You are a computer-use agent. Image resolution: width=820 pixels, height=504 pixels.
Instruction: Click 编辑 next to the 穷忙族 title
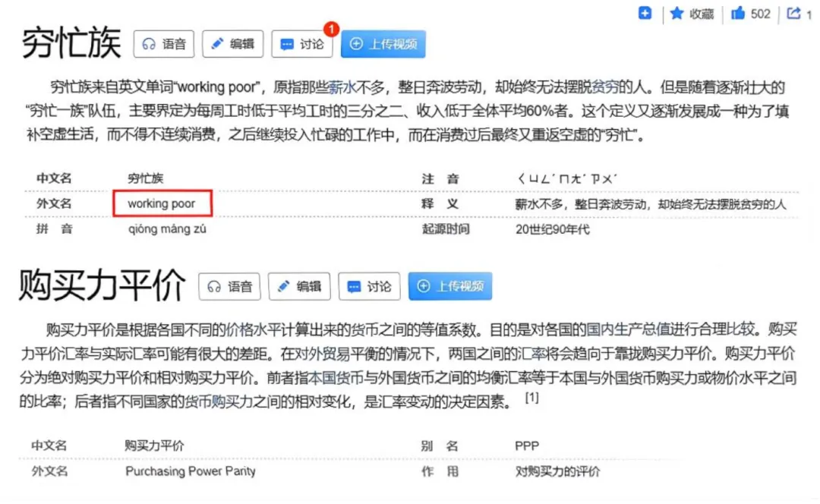232,44
